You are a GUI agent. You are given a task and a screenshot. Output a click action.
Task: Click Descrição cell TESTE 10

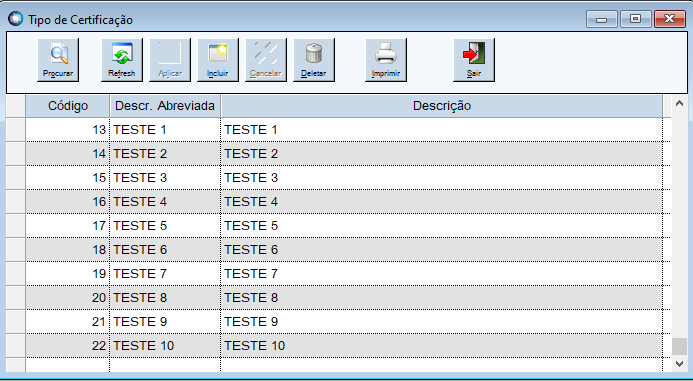(x=442, y=346)
